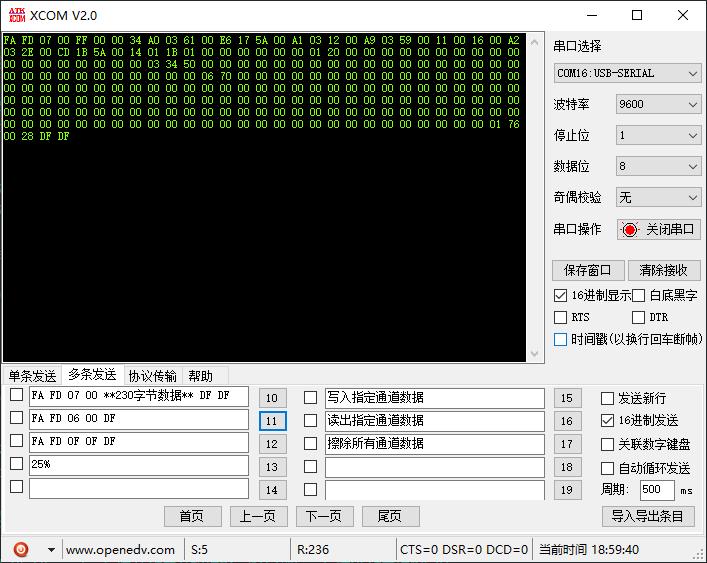
Task: Open the dropdown arrow next to the status indicator
Action: 51,550
